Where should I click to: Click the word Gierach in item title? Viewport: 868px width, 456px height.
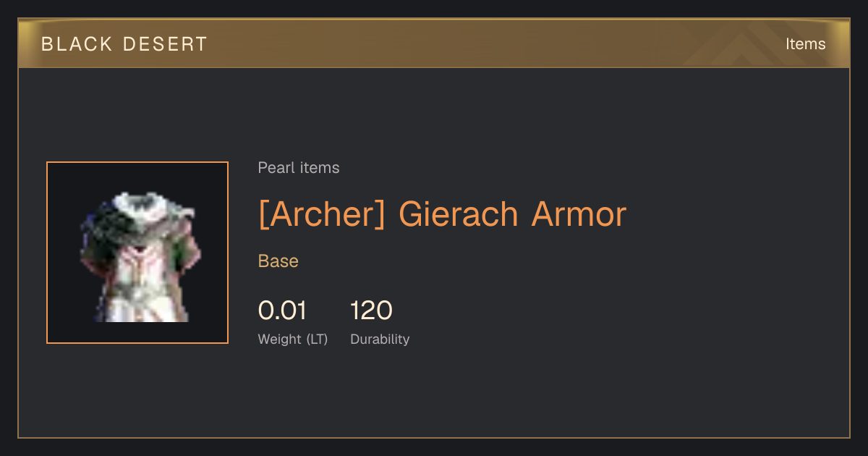pyautogui.click(x=459, y=214)
